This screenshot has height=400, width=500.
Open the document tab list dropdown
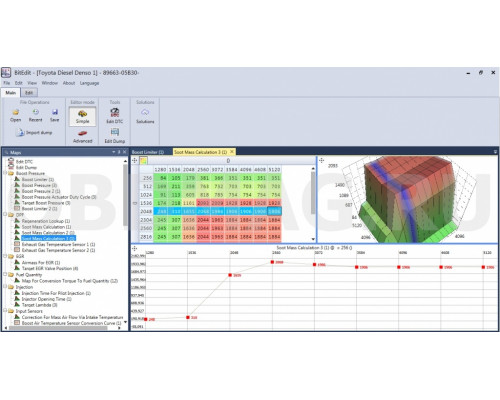pyautogui.click(x=495, y=152)
